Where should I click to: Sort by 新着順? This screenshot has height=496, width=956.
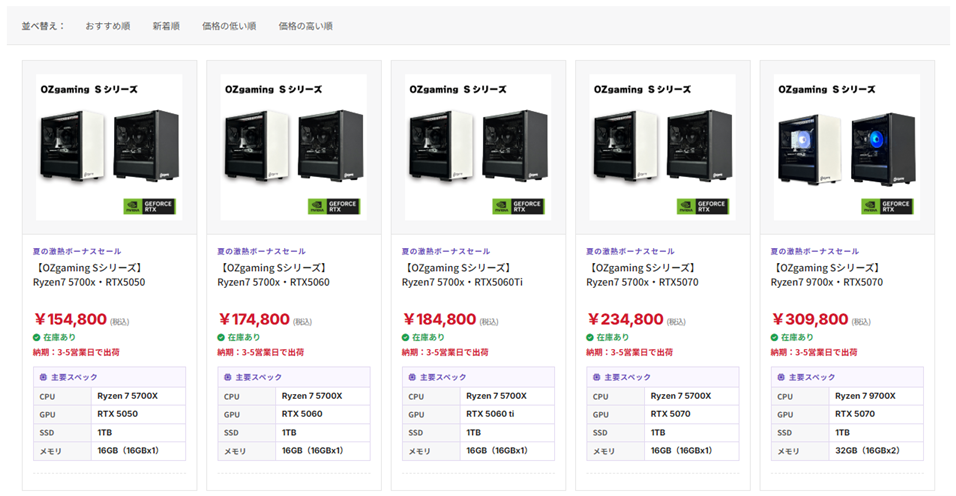pos(166,26)
